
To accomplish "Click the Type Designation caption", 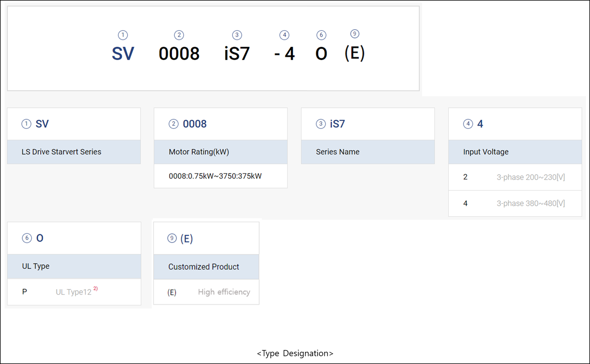I will [295, 353].
